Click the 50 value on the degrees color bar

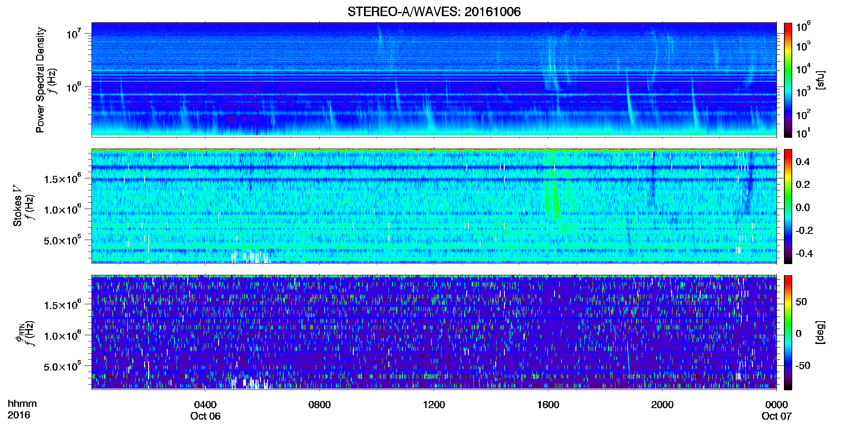pos(801,302)
